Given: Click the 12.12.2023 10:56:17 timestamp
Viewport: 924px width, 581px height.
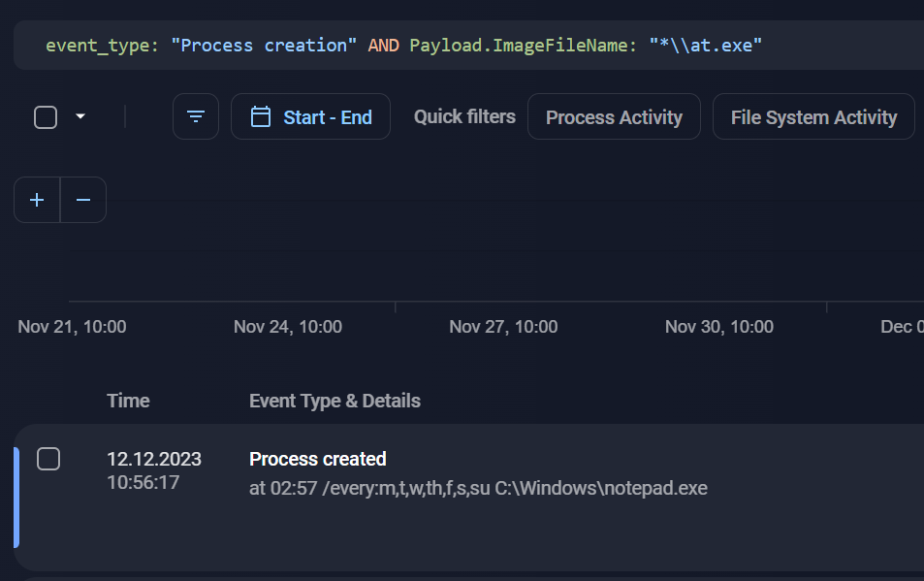Looking at the screenshot, I should click(154, 470).
